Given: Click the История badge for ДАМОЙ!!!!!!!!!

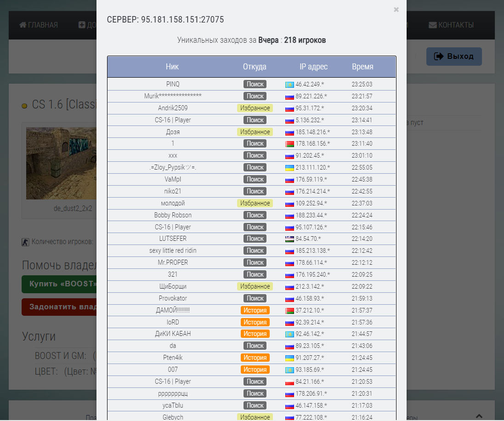Looking at the screenshot, I should [255, 310].
